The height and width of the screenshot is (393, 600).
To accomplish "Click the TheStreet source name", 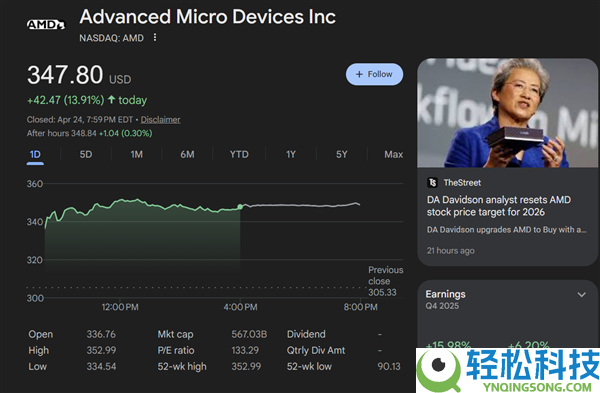I will point(462,183).
